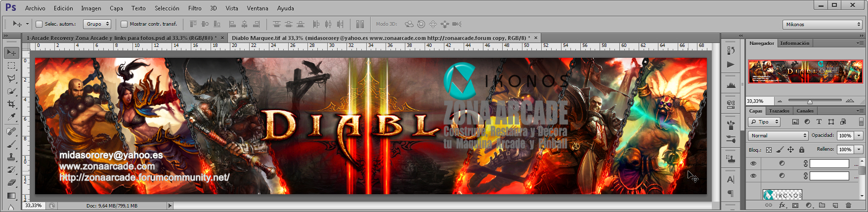Hide the first adjustment layer eye
This screenshot has height=212, width=868.
pyautogui.click(x=753, y=163)
